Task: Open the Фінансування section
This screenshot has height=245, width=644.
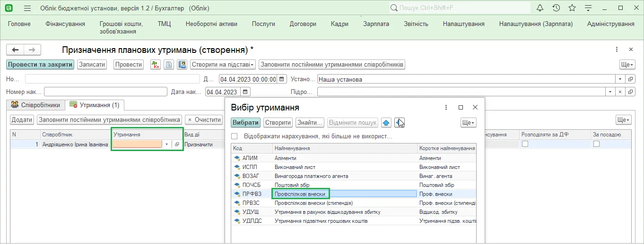Action: click(65, 24)
